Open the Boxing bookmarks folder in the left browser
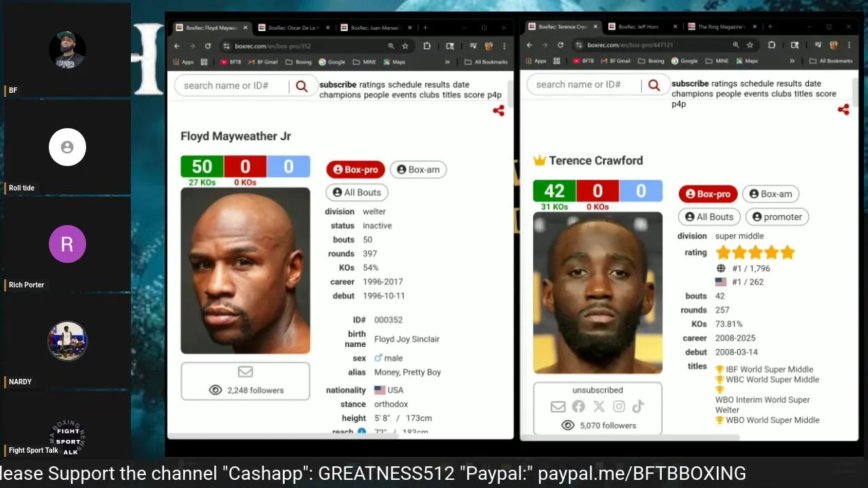This screenshot has height=488, width=868. (298, 62)
